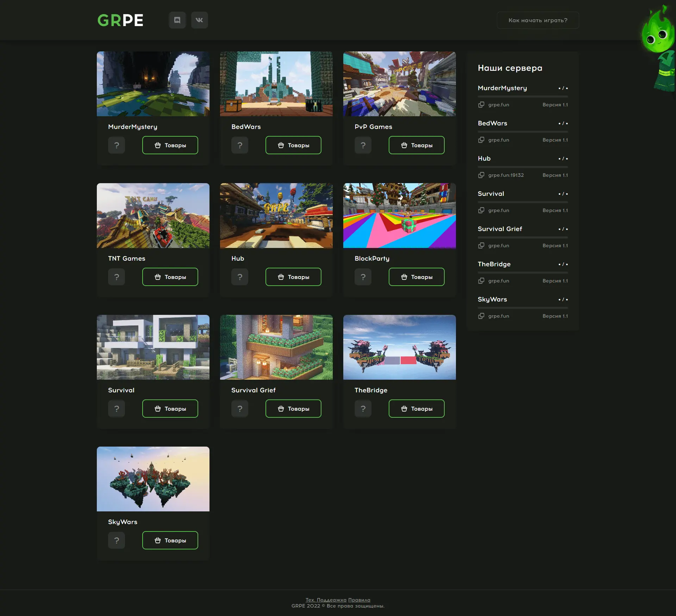Open Товары for BedWars

tap(293, 145)
